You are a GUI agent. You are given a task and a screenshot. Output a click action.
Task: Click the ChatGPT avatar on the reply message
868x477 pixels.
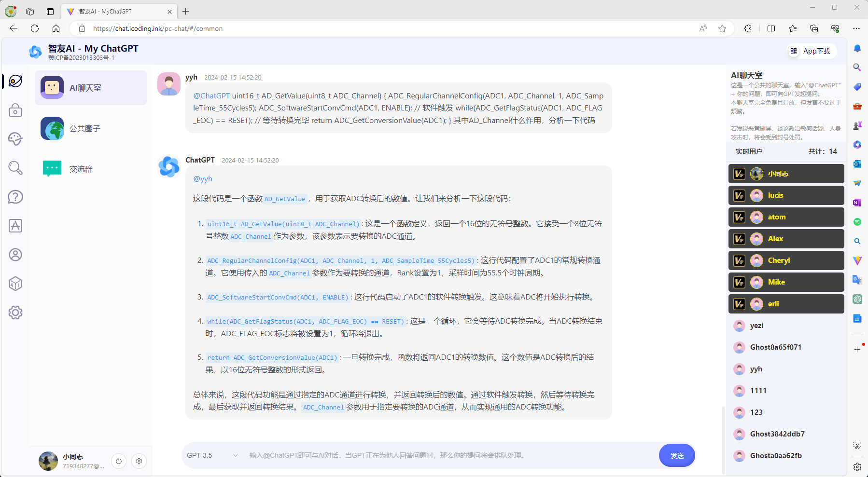click(169, 167)
